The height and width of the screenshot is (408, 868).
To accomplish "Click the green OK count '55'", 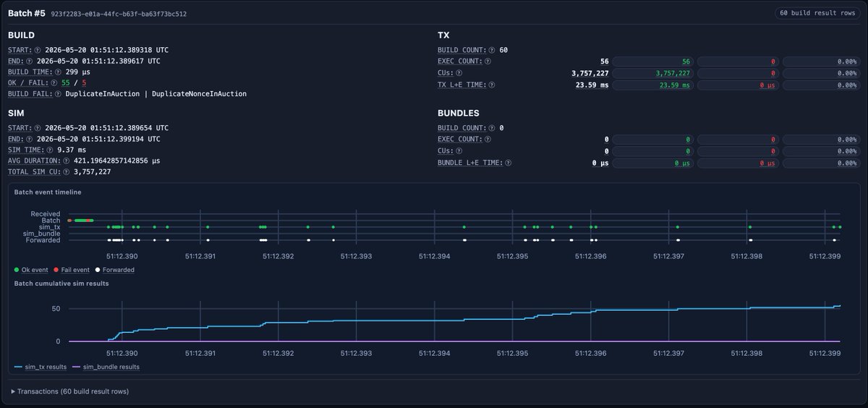I will 66,82.
